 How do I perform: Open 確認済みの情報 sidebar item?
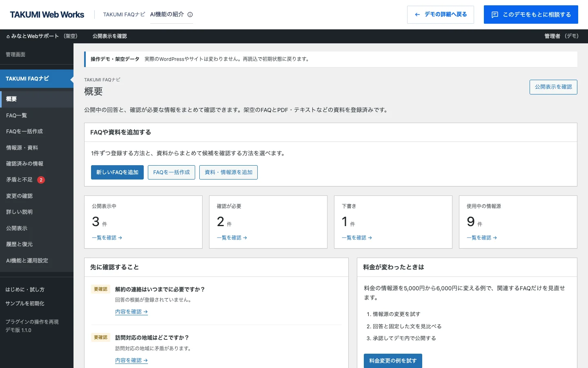click(x=37, y=164)
